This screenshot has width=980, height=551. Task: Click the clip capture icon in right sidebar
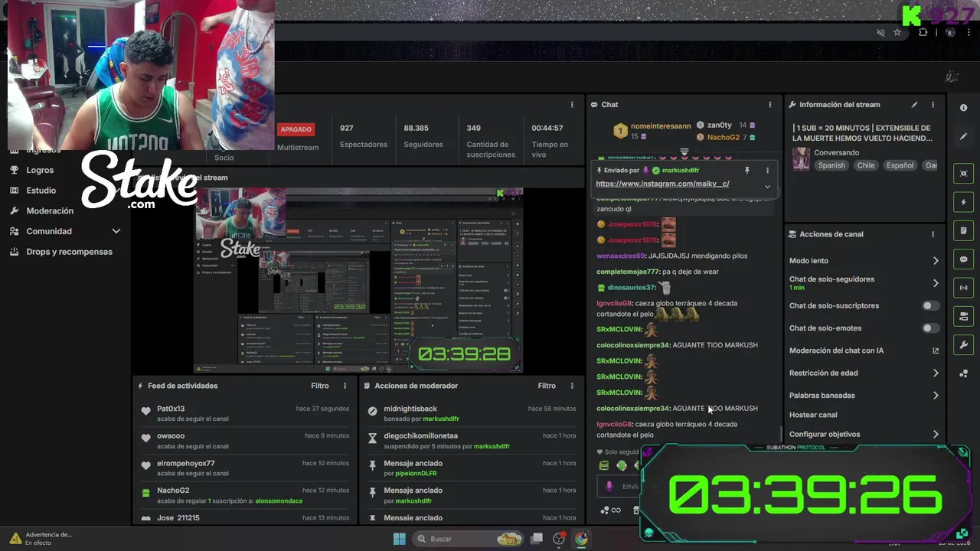(x=963, y=174)
